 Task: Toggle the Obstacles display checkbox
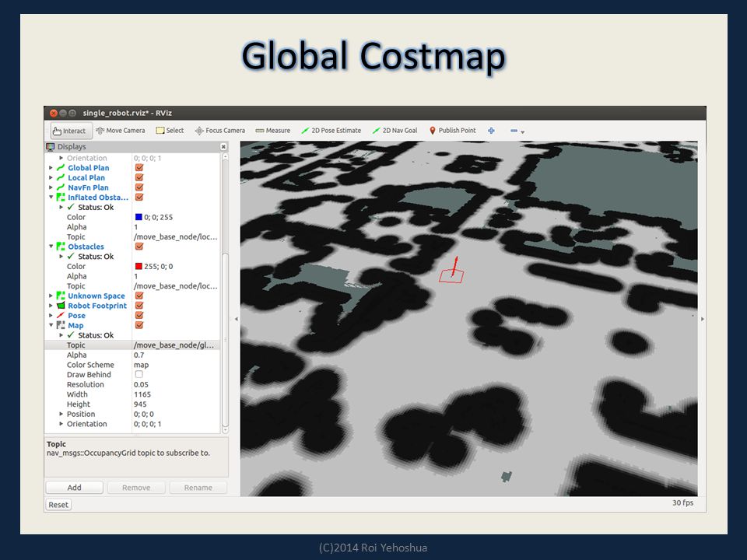[139, 247]
